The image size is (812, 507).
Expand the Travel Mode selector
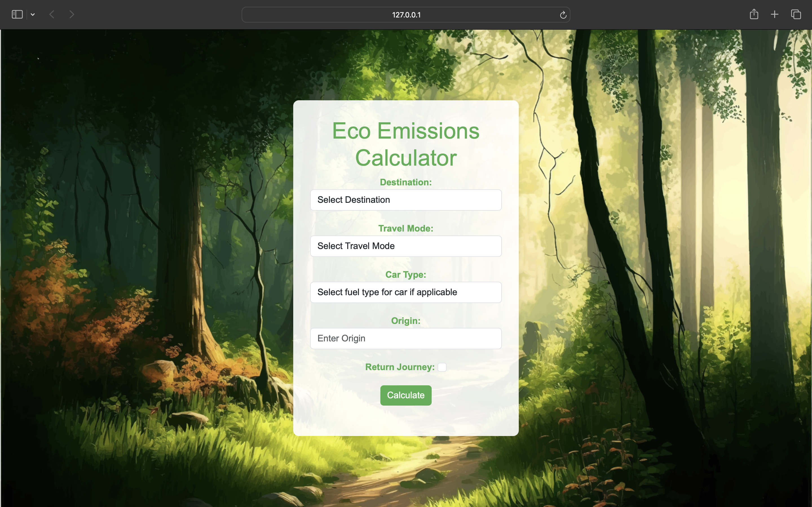coord(406,246)
